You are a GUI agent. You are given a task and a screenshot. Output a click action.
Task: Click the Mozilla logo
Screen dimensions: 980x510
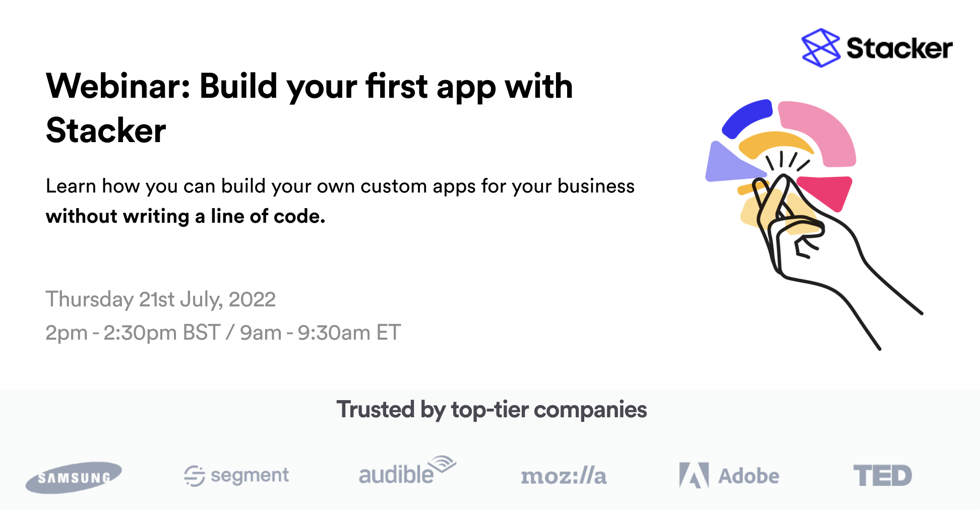pyautogui.click(x=564, y=476)
